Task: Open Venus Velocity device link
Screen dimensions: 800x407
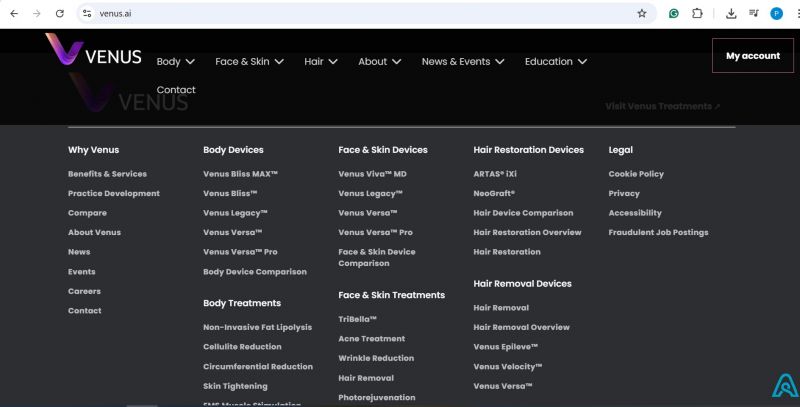Action: (x=508, y=367)
